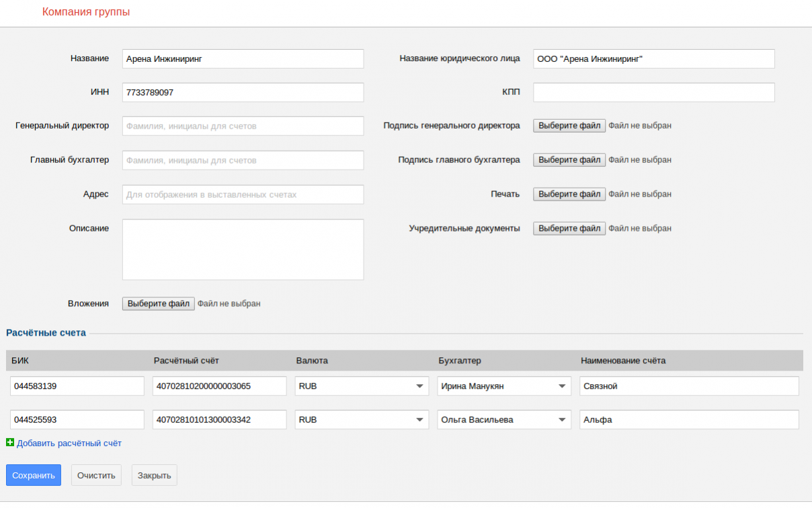
Task: Select the БИК field containing 044583139
Action: tap(77, 386)
